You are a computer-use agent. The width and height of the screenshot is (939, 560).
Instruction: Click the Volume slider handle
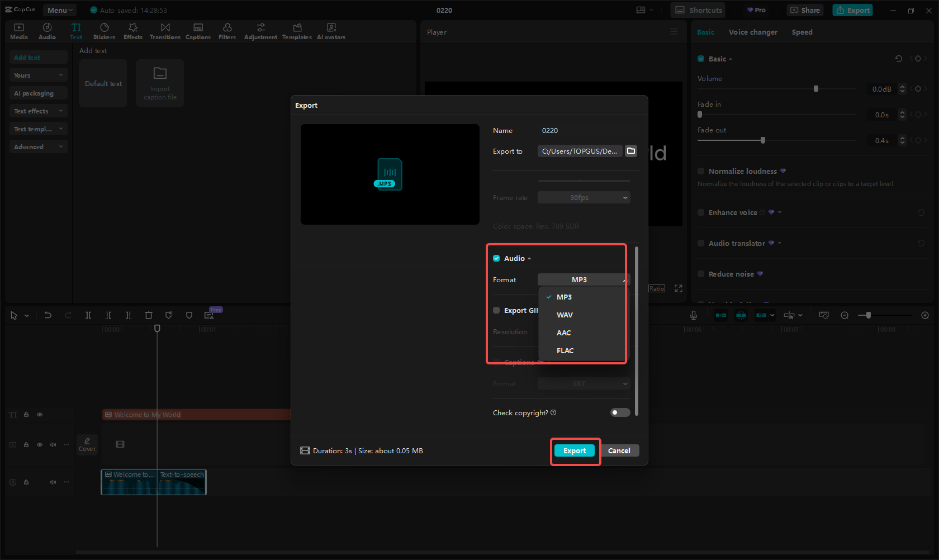pyautogui.click(x=816, y=89)
